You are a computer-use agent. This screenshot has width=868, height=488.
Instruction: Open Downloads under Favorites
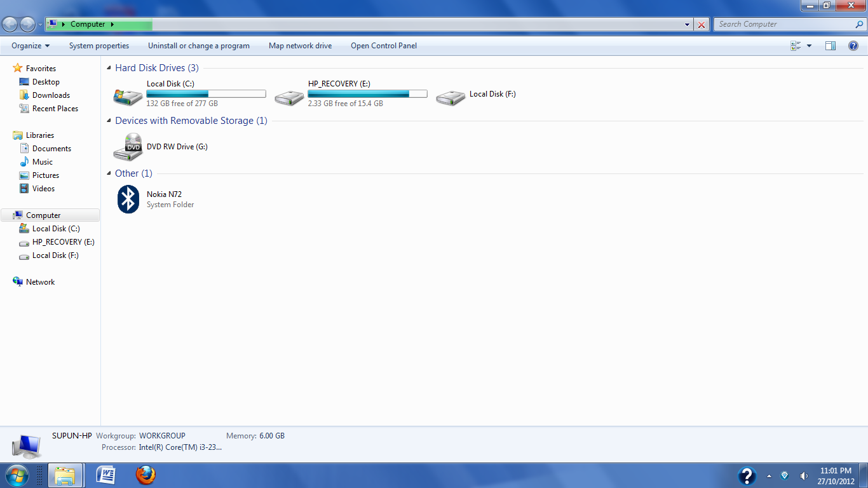tap(51, 95)
